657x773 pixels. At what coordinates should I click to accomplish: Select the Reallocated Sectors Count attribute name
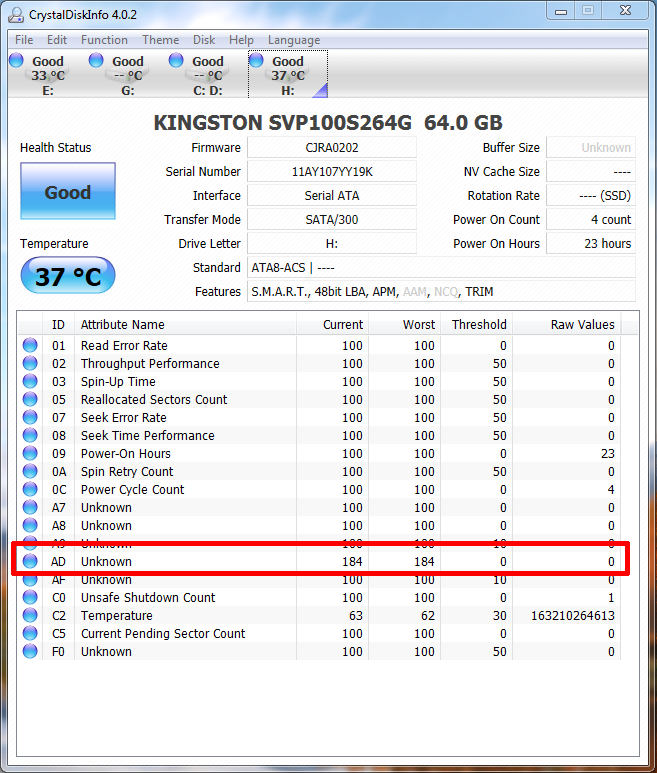pos(154,399)
